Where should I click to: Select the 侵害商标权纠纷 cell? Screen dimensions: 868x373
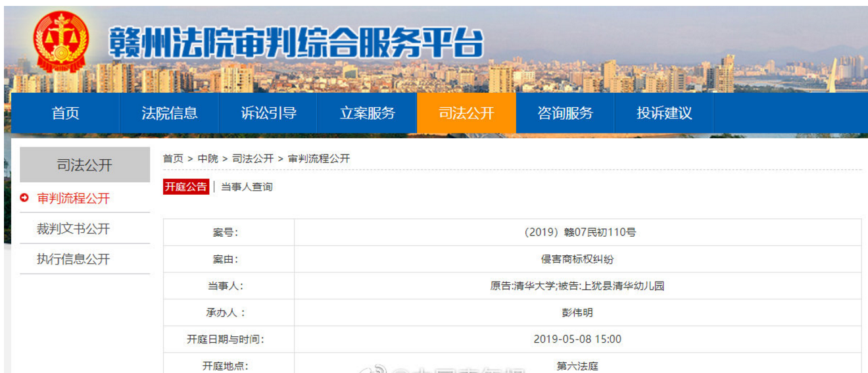tap(578, 259)
